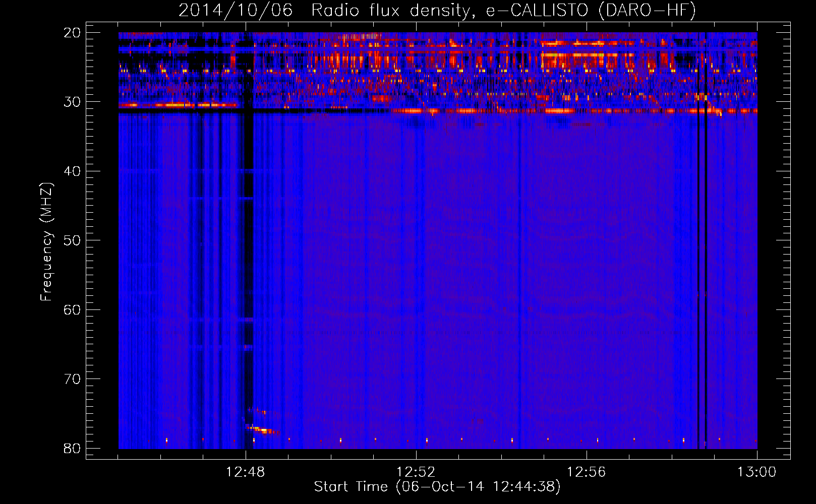
Task: Click the time tick label '13:00'
Action: pyautogui.click(x=757, y=472)
